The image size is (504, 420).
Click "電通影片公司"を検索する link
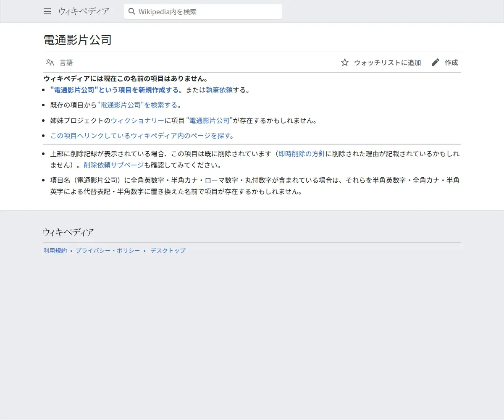(137, 105)
